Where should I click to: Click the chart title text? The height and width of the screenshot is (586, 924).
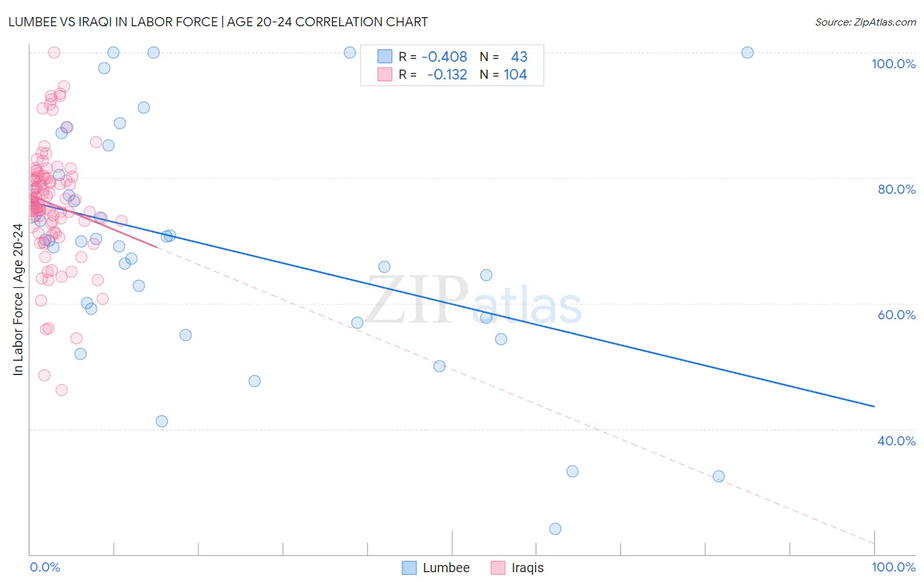point(218,22)
